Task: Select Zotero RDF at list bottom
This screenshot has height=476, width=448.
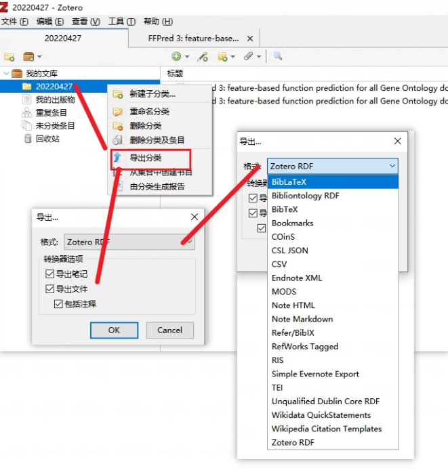Action: (x=333, y=442)
